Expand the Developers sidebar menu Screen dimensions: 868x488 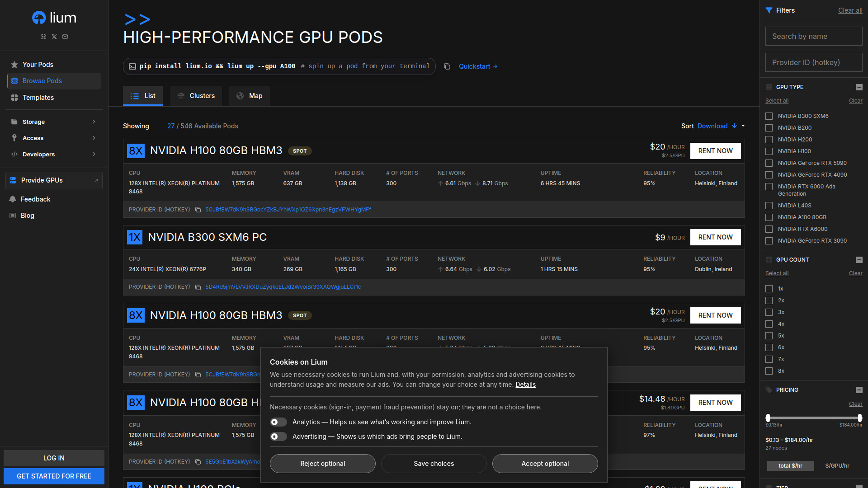(x=54, y=155)
